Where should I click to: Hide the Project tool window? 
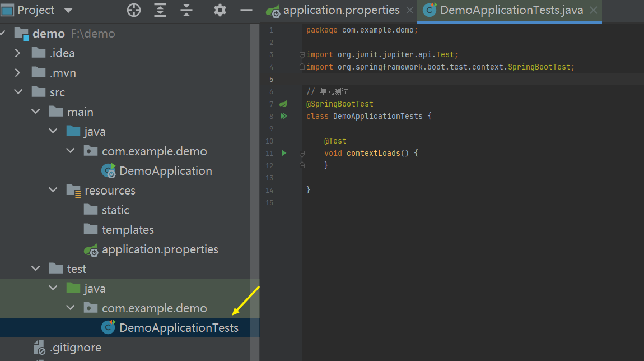click(246, 10)
